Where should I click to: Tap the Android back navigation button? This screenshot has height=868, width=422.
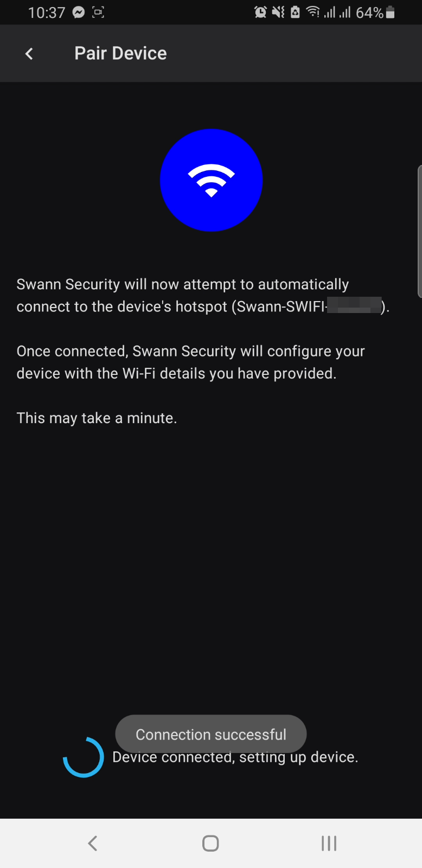93,843
